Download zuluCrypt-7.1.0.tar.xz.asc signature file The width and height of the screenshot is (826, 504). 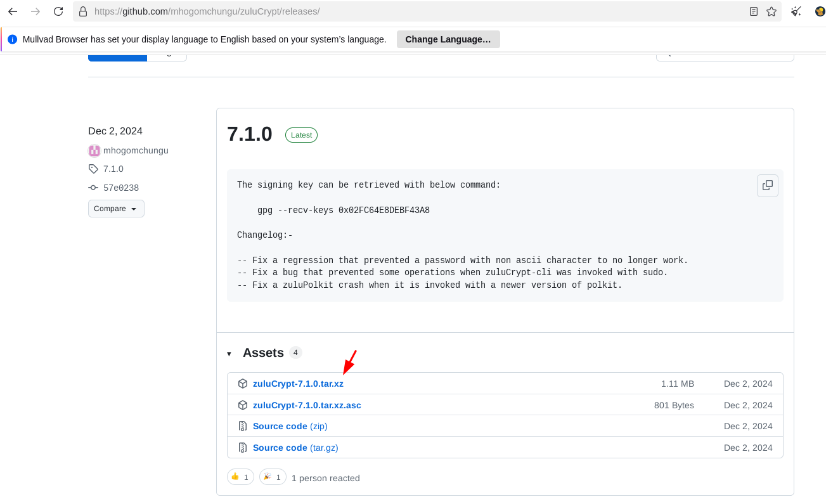(307, 405)
